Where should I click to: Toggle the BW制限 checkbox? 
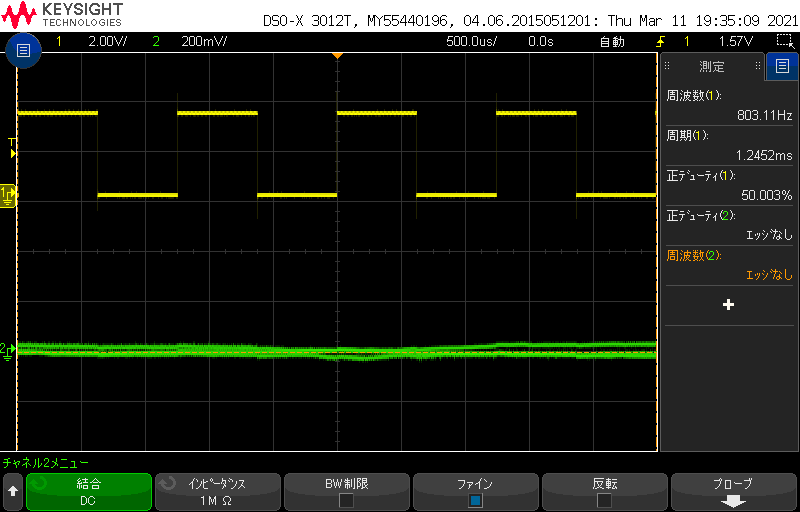346,500
